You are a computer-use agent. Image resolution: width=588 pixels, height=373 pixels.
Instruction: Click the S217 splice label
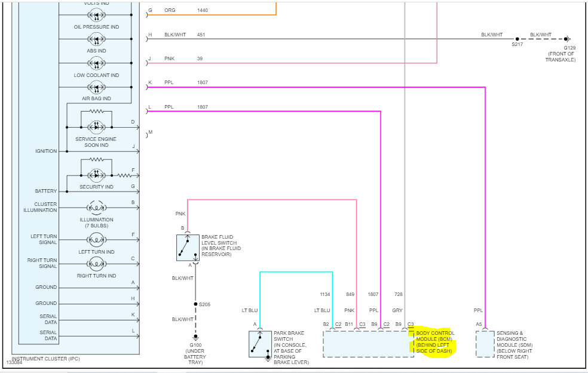(517, 45)
